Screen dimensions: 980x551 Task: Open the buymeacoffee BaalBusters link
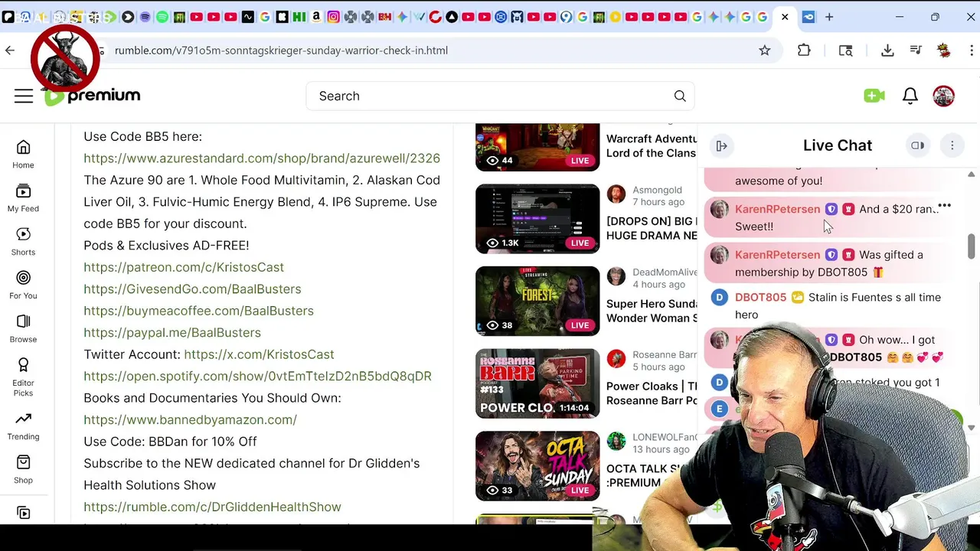[198, 311]
